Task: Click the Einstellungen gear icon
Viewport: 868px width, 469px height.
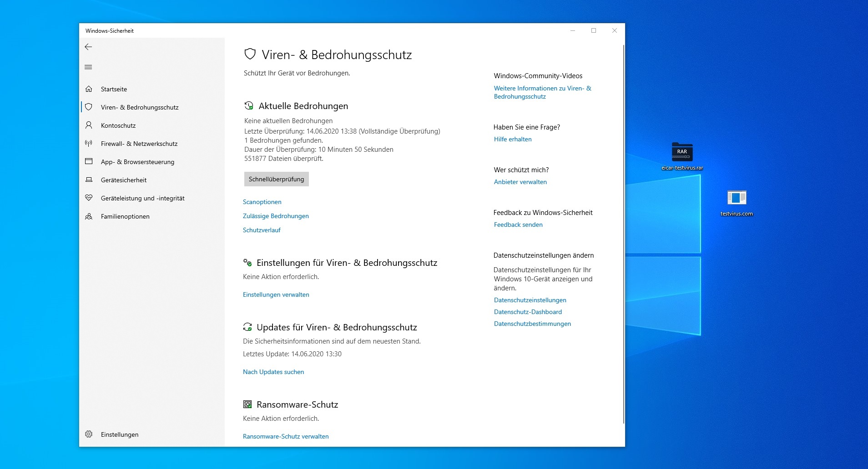Action: coord(89,434)
